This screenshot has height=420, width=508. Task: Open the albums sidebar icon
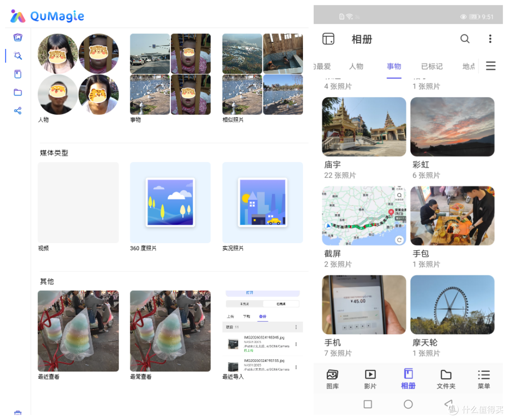(x=18, y=74)
